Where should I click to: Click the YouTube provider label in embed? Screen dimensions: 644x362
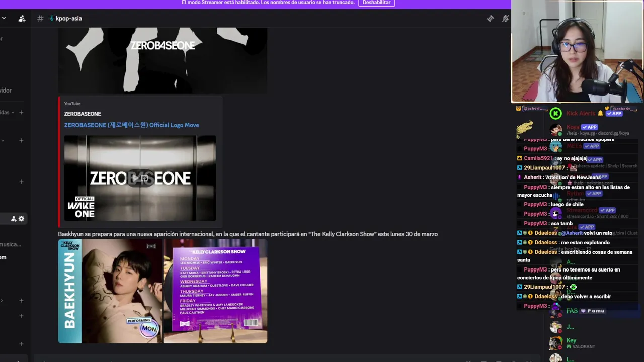pos(72,104)
